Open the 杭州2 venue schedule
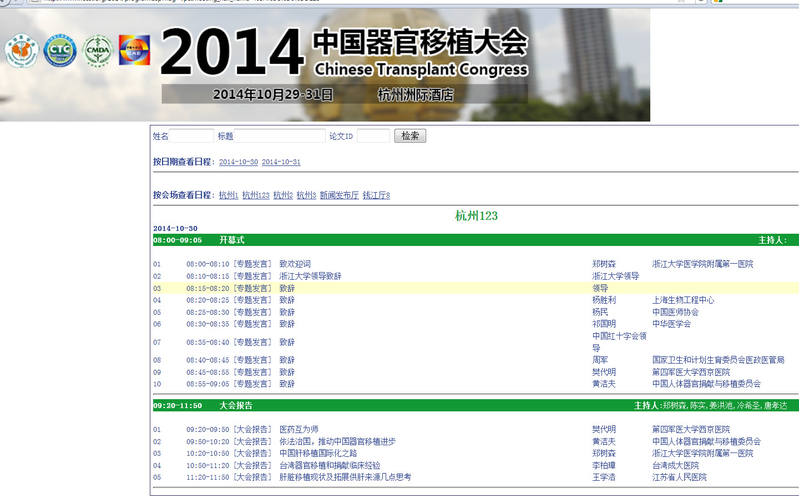 283,195
